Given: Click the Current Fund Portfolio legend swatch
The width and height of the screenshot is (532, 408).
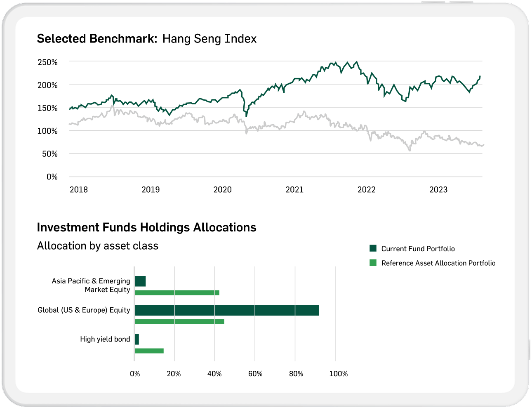Looking at the screenshot, I should click(x=373, y=248).
